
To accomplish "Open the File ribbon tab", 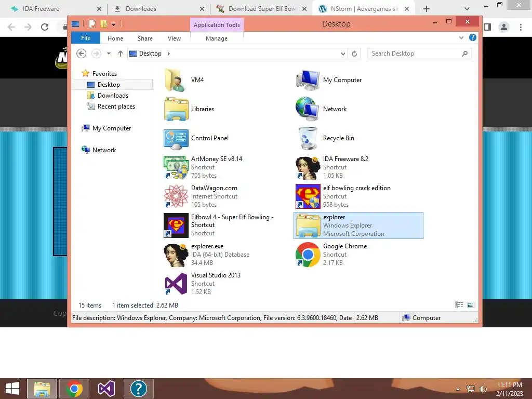I will [86, 38].
